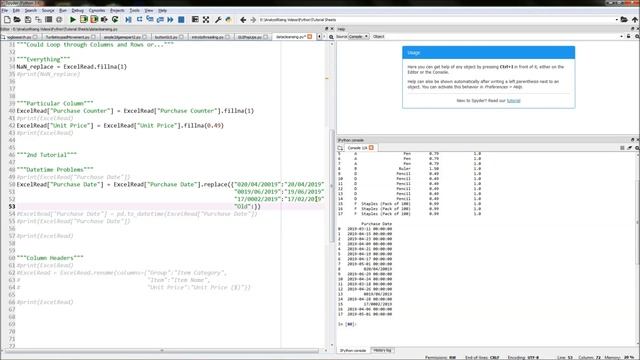Step out of function until return
Viewport: 640px width, 360px height.
160,19
